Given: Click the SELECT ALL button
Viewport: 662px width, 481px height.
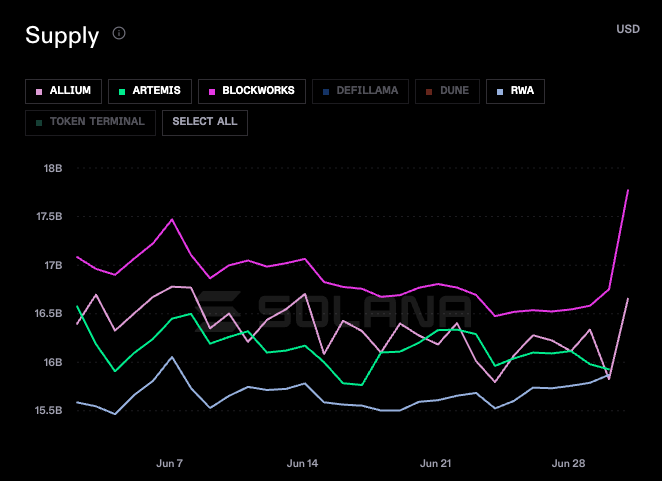Looking at the screenshot, I should tap(205, 123).
